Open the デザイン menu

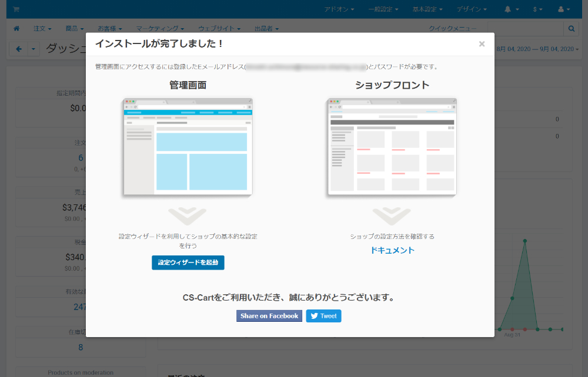[472, 9]
